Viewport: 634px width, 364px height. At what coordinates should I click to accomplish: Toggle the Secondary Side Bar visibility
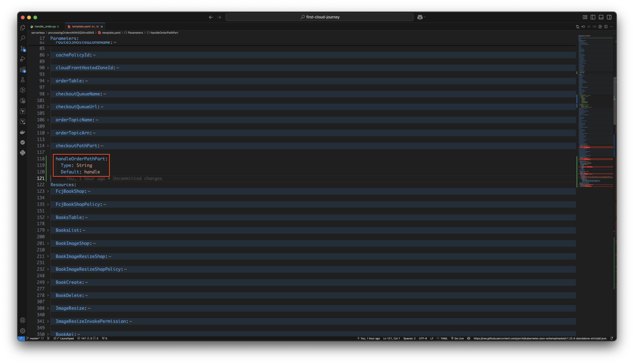(x=609, y=17)
